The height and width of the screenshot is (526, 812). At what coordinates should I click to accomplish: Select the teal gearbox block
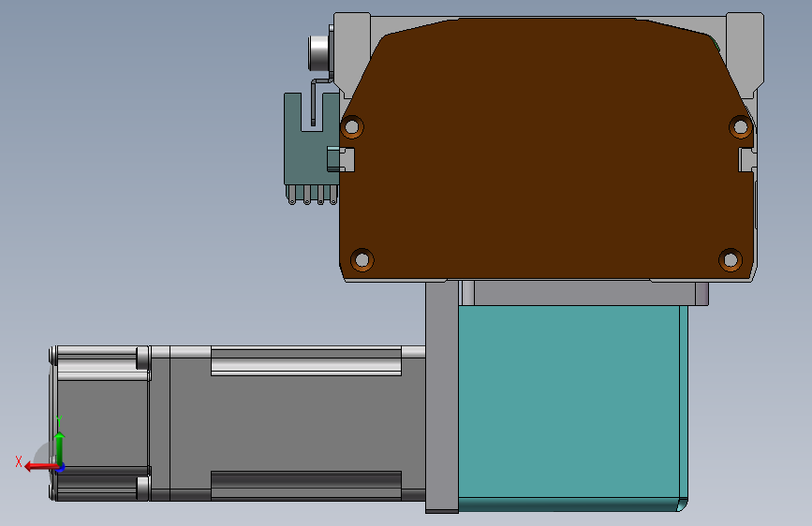pos(572,408)
